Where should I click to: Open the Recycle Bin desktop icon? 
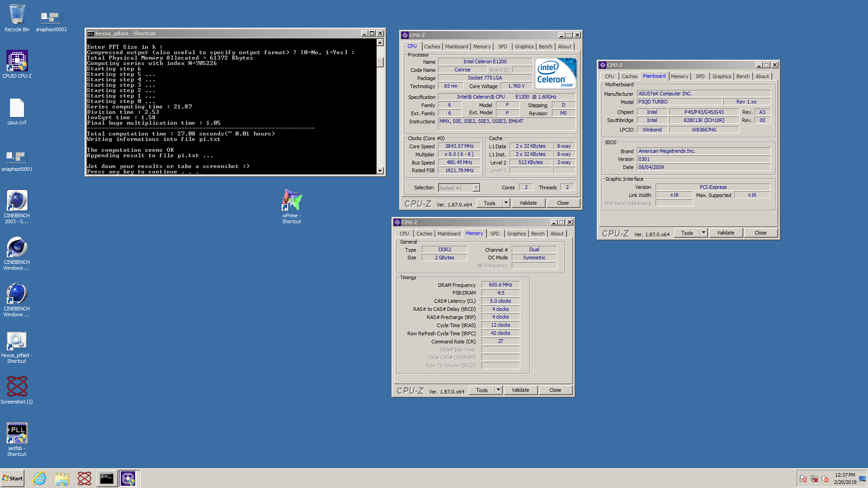[17, 18]
